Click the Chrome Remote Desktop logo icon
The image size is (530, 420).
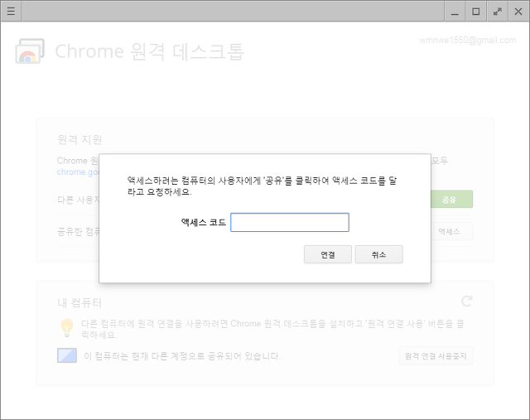(x=30, y=51)
